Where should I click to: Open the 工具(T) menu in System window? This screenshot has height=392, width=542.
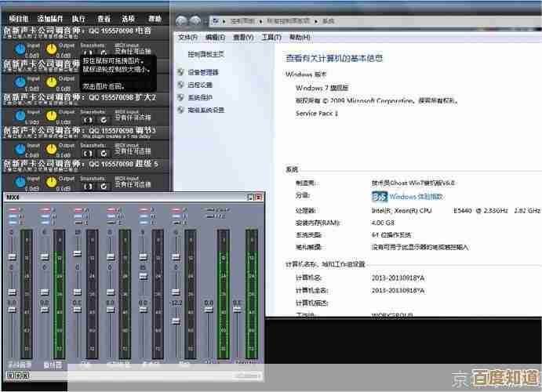(x=271, y=37)
